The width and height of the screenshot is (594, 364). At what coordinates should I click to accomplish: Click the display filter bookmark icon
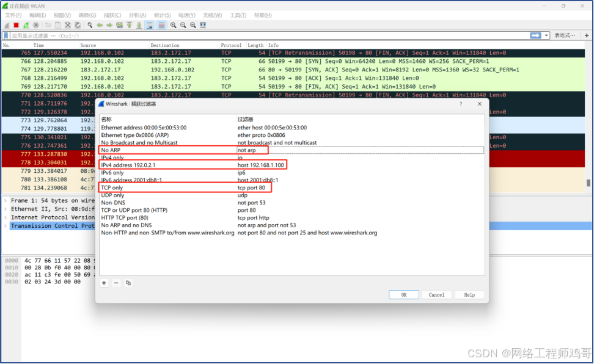click(6, 35)
